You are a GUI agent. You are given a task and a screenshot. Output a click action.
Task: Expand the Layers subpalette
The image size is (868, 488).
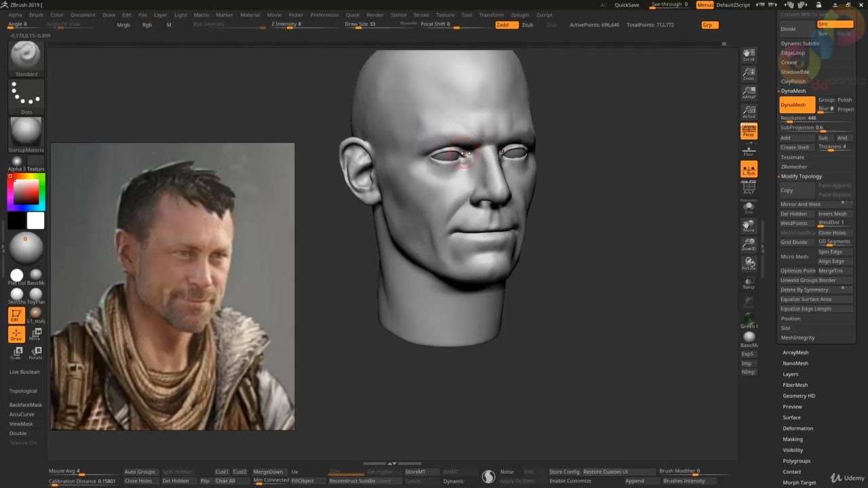point(791,374)
